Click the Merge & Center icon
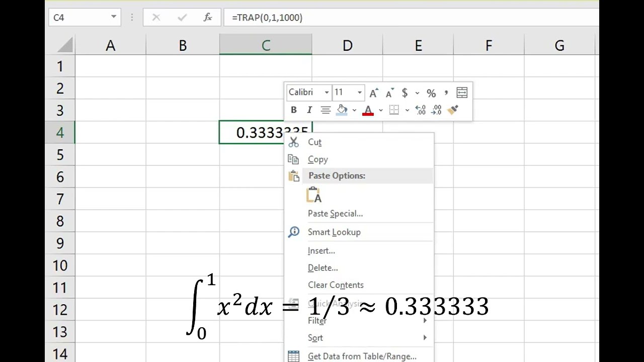This screenshot has height=362, width=644. pyautogui.click(x=462, y=93)
